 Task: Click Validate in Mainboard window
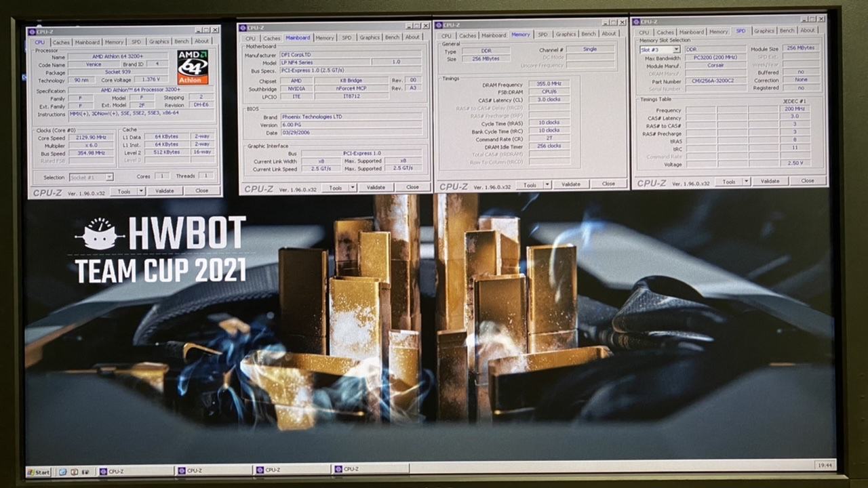click(376, 187)
